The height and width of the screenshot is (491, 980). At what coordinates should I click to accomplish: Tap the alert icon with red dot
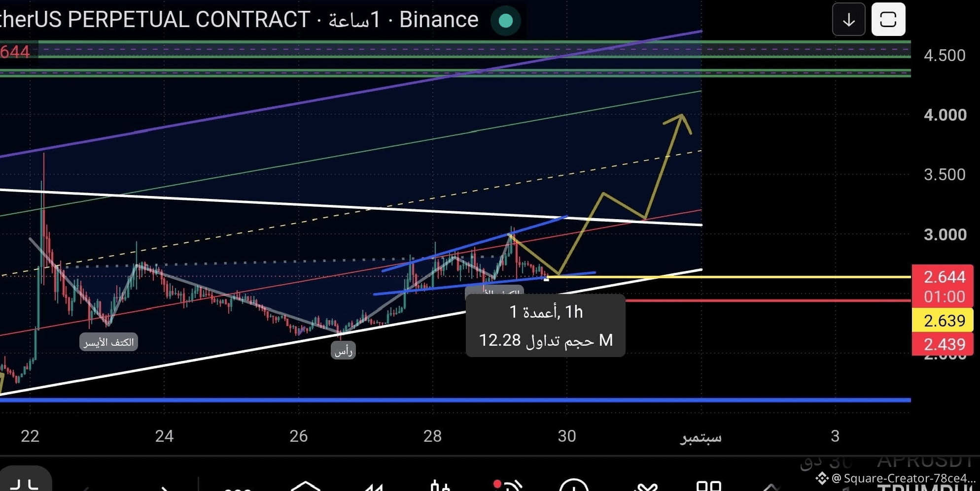508,485
